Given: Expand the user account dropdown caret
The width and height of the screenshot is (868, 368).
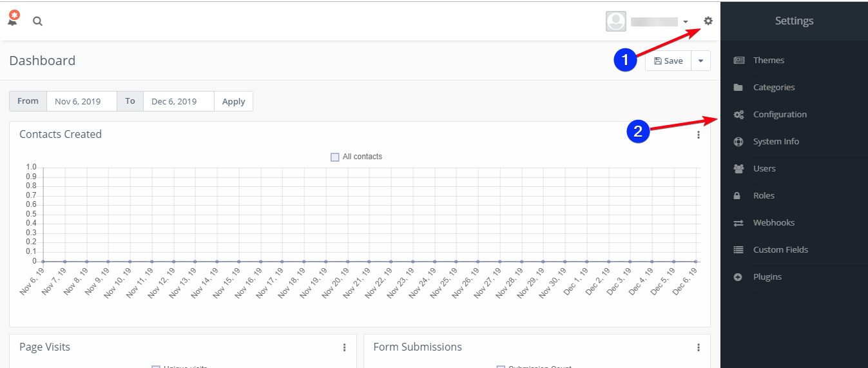Looking at the screenshot, I should pos(686,22).
